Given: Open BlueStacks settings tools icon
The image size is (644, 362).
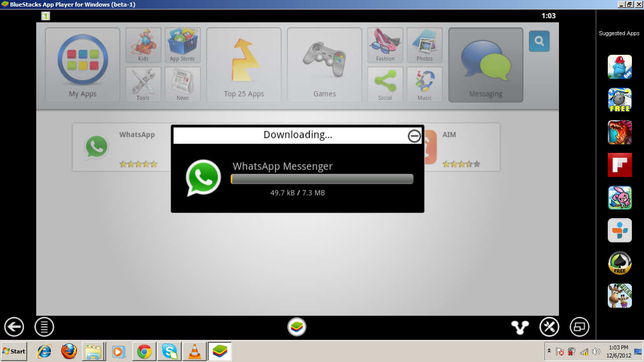Looking at the screenshot, I should 549,327.
